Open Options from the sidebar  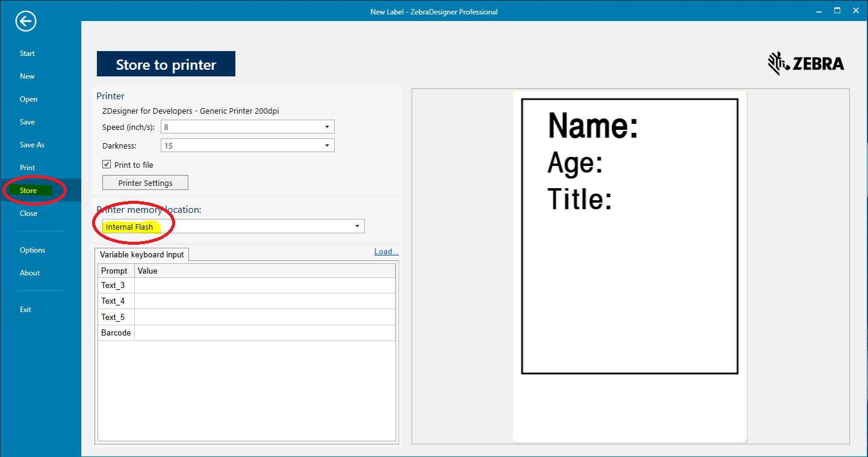(33, 250)
